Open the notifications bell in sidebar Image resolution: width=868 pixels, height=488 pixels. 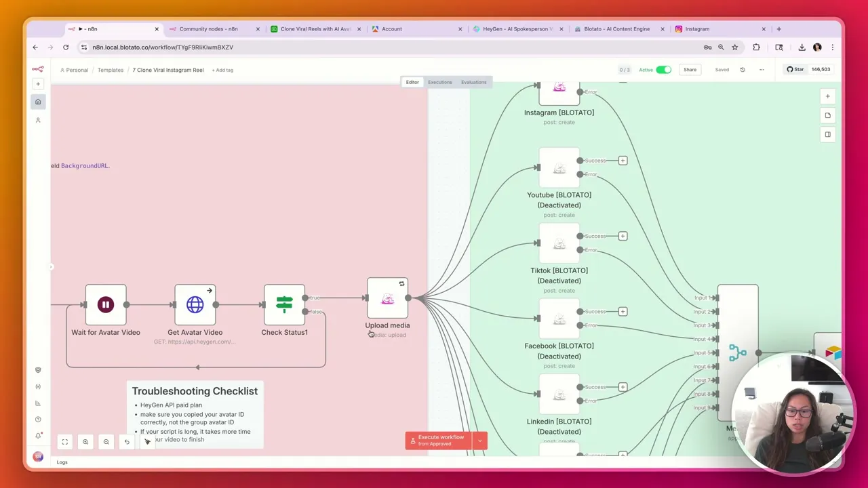[38, 436]
